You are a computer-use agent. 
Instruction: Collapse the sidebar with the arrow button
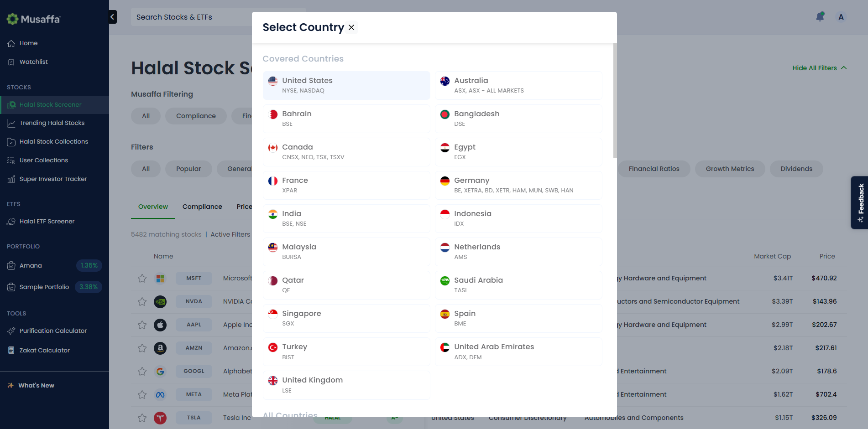[x=112, y=17]
